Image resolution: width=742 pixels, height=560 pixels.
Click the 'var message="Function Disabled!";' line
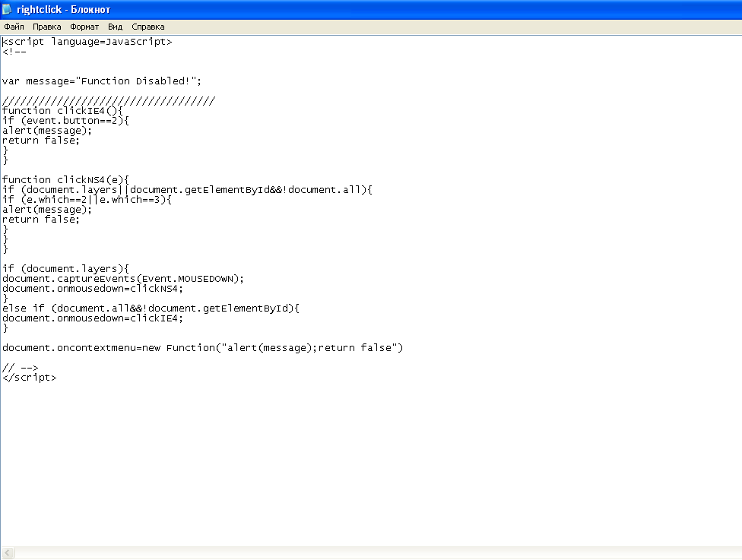[x=102, y=81]
